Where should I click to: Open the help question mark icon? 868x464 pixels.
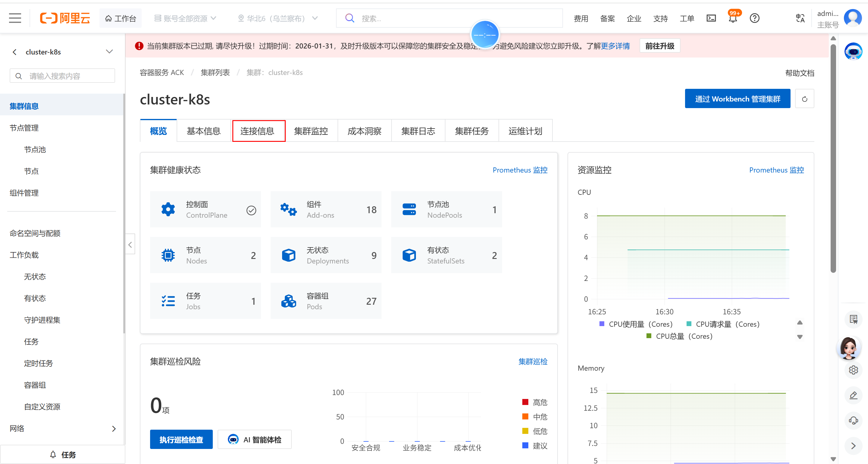754,18
